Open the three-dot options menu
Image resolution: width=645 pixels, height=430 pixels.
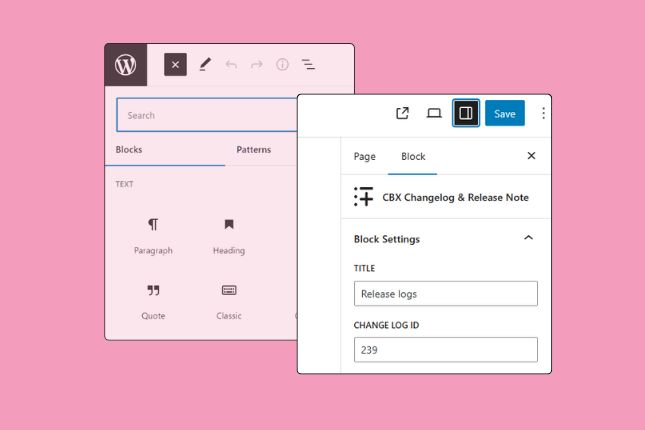pos(543,113)
